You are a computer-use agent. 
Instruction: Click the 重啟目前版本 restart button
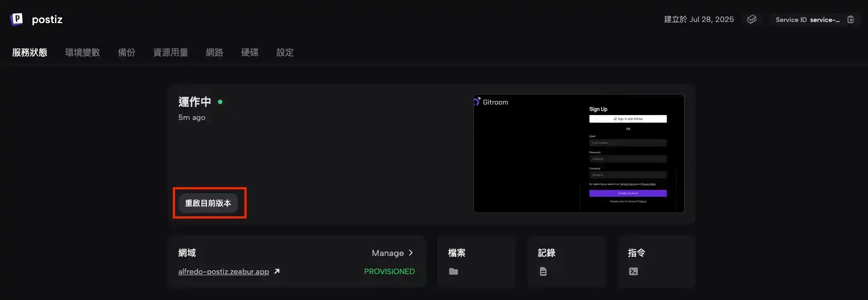point(208,203)
